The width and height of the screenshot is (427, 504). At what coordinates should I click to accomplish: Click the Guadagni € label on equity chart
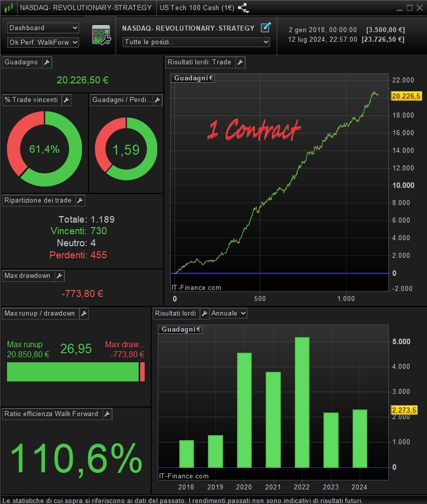(x=194, y=78)
